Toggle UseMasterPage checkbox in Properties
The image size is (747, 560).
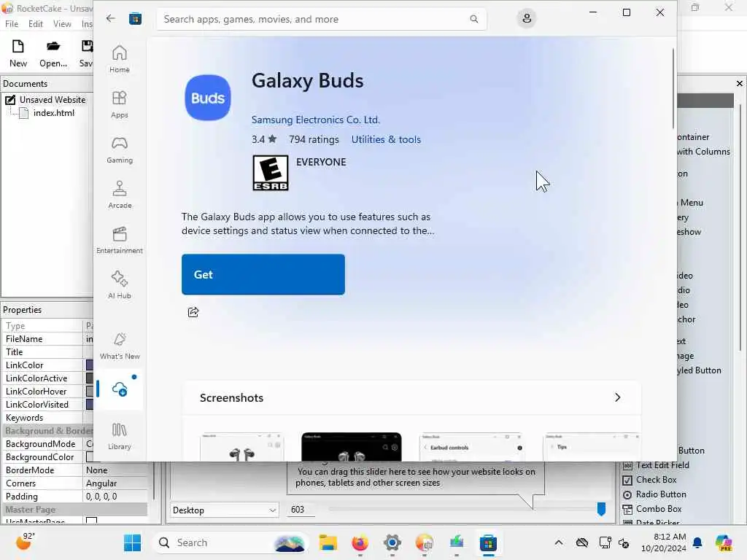pyautogui.click(x=91, y=521)
